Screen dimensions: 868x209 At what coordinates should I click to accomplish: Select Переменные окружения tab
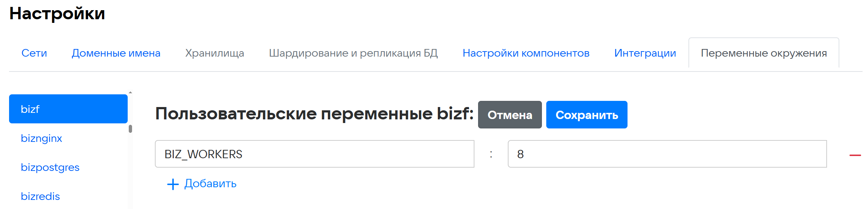764,53
